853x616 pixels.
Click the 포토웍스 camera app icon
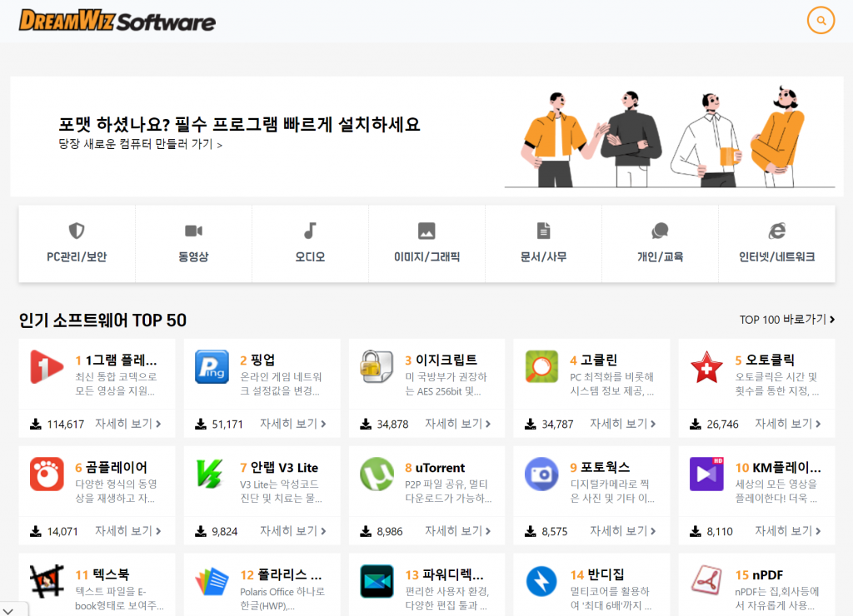pyautogui.click(x=541, y=474)
